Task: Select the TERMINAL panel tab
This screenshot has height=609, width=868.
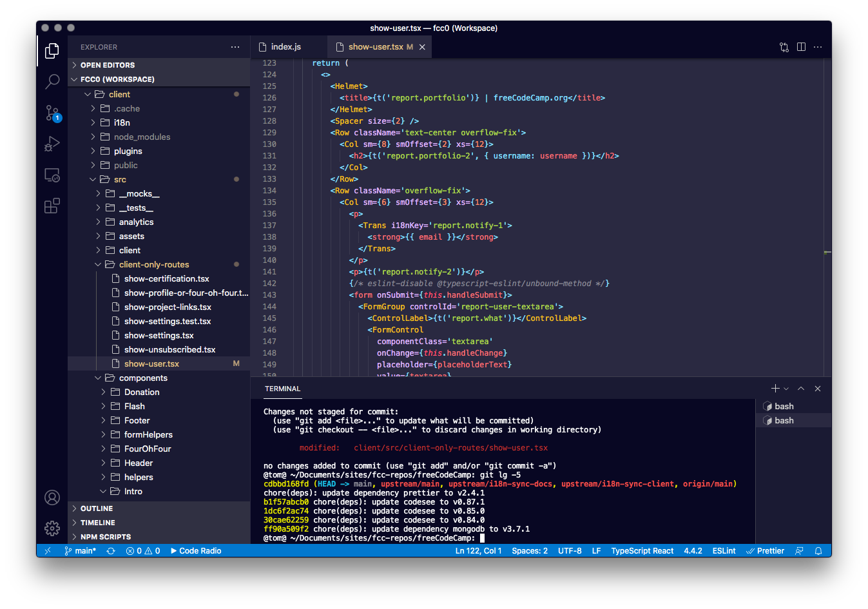Action: click(x=282, y=389)
